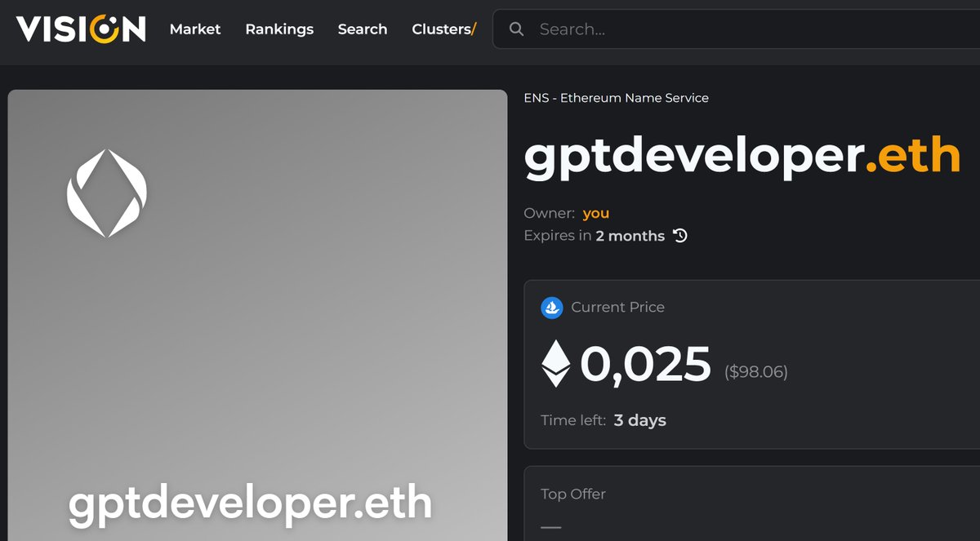This screenshot has height=541, width=980.
Task: Click gptdeveloper.eth text on the card
Action: [250, 503]
